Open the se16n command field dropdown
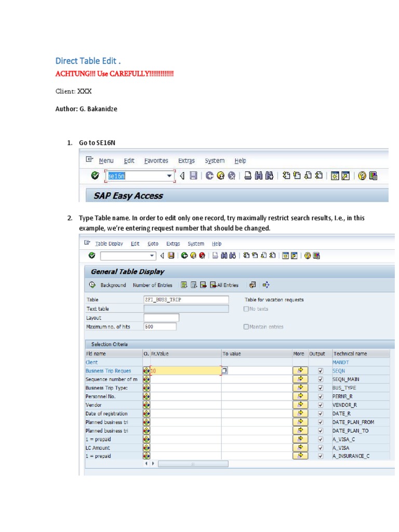This screenshot has width=399, height=532. [169, 176]
